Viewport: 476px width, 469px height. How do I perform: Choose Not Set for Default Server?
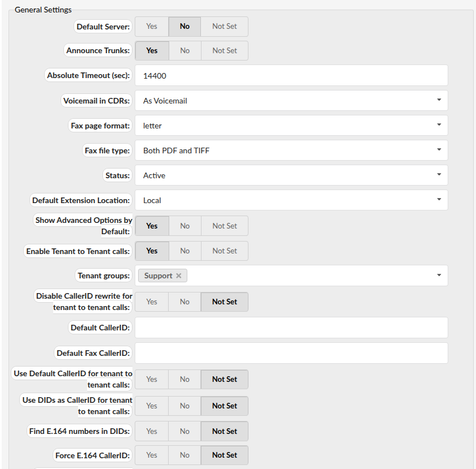pyautogui.click(x=224, y=27)
